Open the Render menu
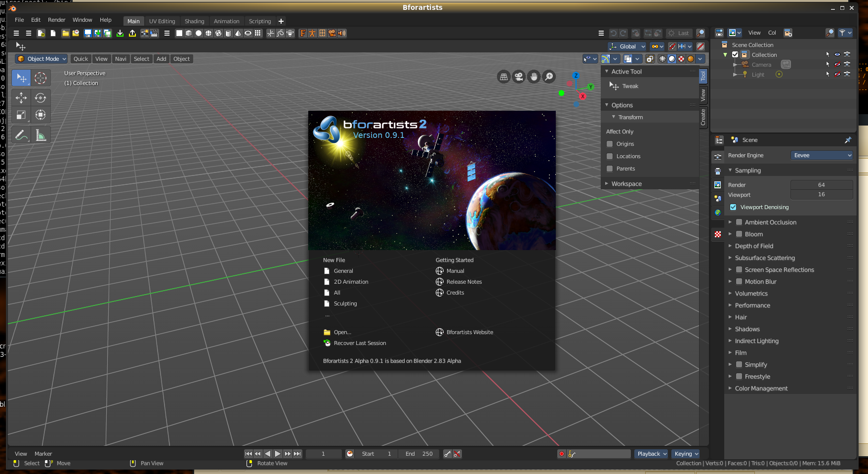The height and width of the screenshot is (474, 868). coord(56,20)
